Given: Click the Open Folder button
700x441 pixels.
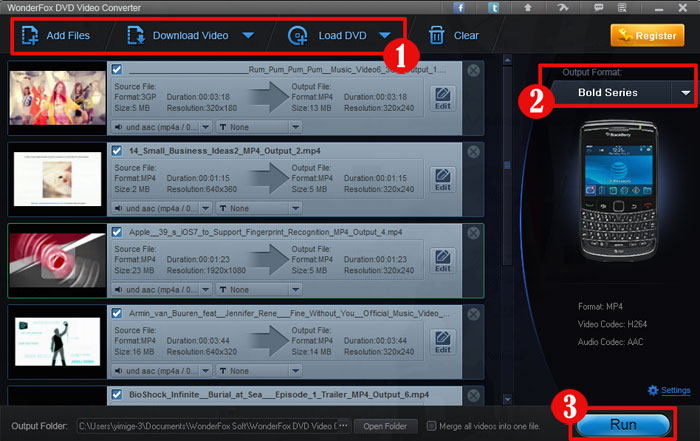Looking at the screenshot, I should click(x=385, y=426).
